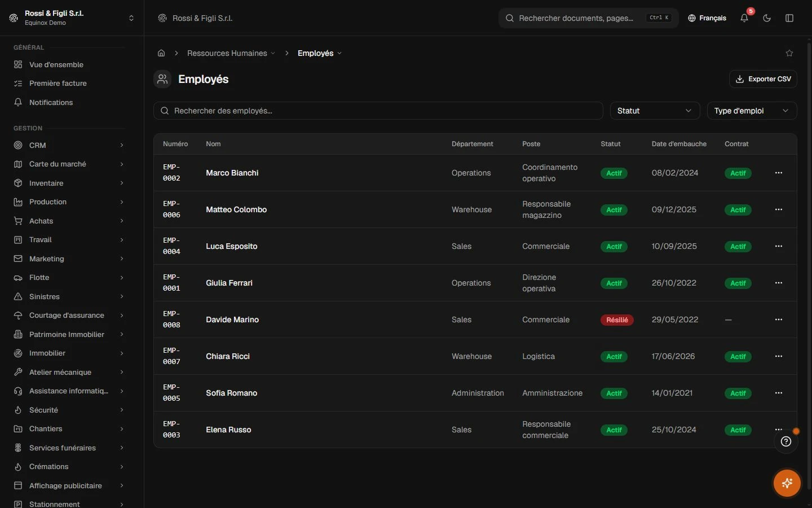Open the Type d'emploi filter dropdown
The width and height of the screenshot is (812, 508).
click(x=752, y=111)
